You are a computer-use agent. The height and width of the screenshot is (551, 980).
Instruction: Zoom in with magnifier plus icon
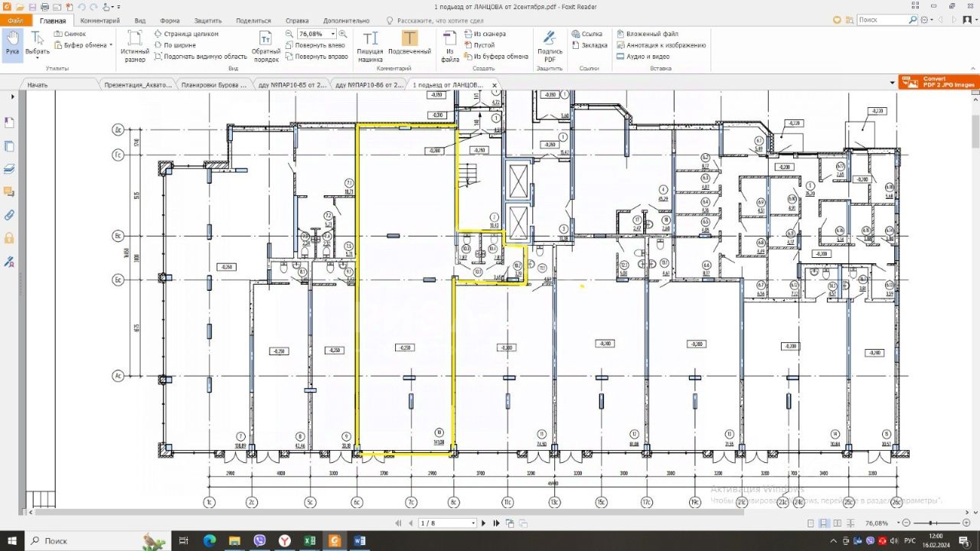tap(342, 34)
